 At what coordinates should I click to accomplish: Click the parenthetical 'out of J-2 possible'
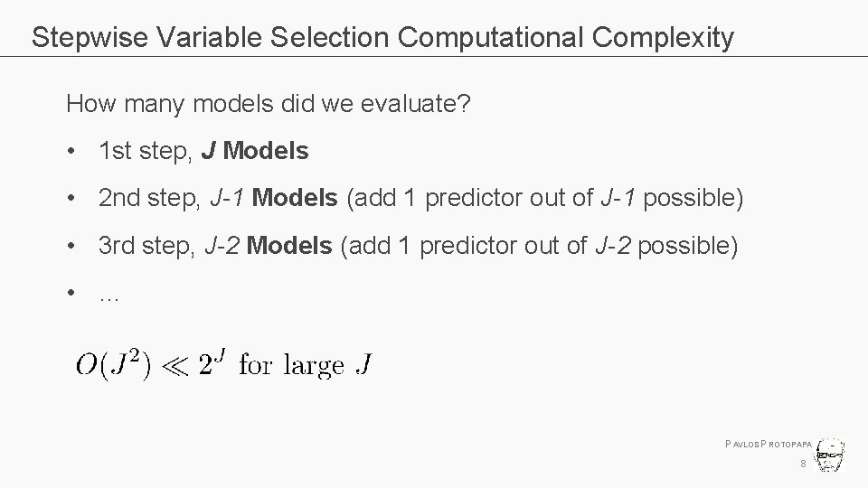(x=628, y=246)
